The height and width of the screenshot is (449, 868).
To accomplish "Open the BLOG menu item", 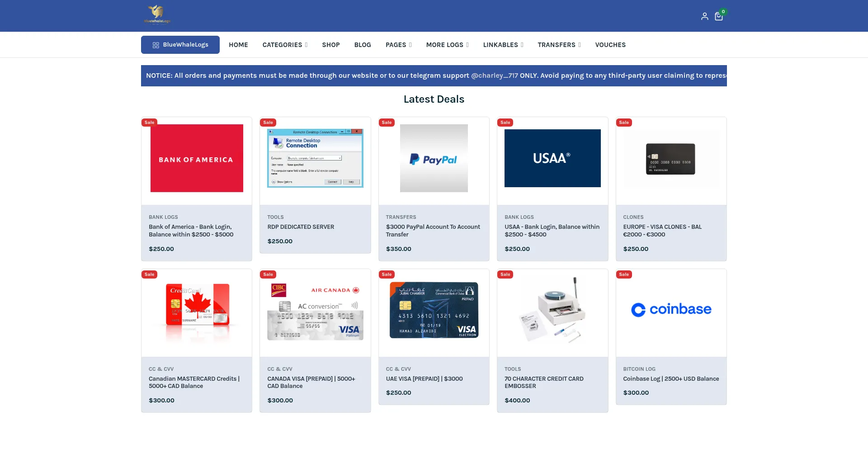I will coord(363,45).
